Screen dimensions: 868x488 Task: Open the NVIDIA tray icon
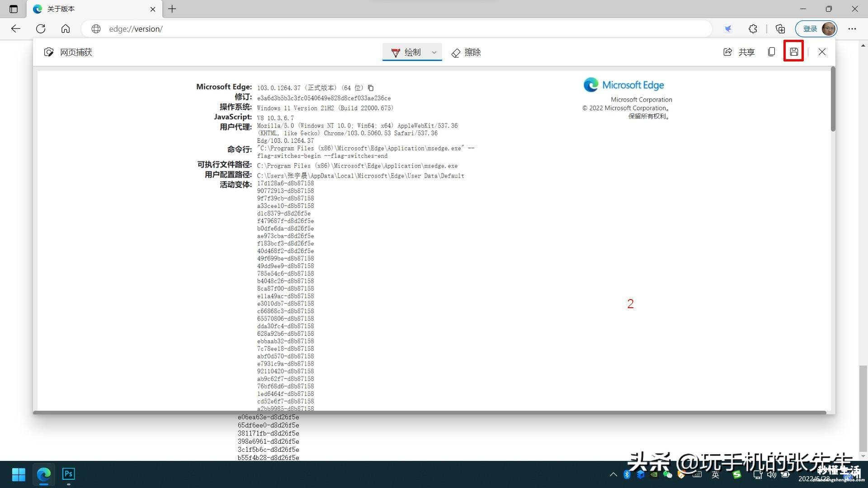click(654, 474)
